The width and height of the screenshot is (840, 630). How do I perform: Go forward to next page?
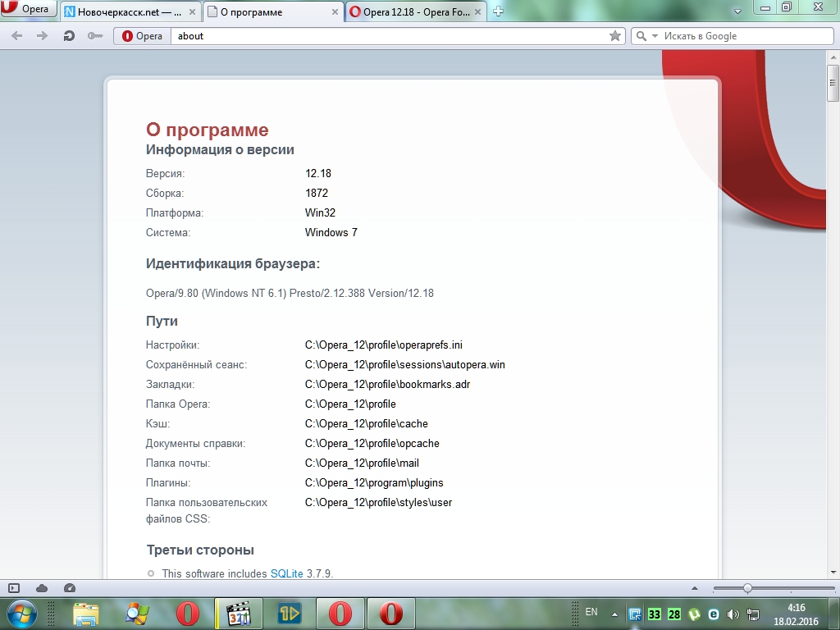[42, 36]
